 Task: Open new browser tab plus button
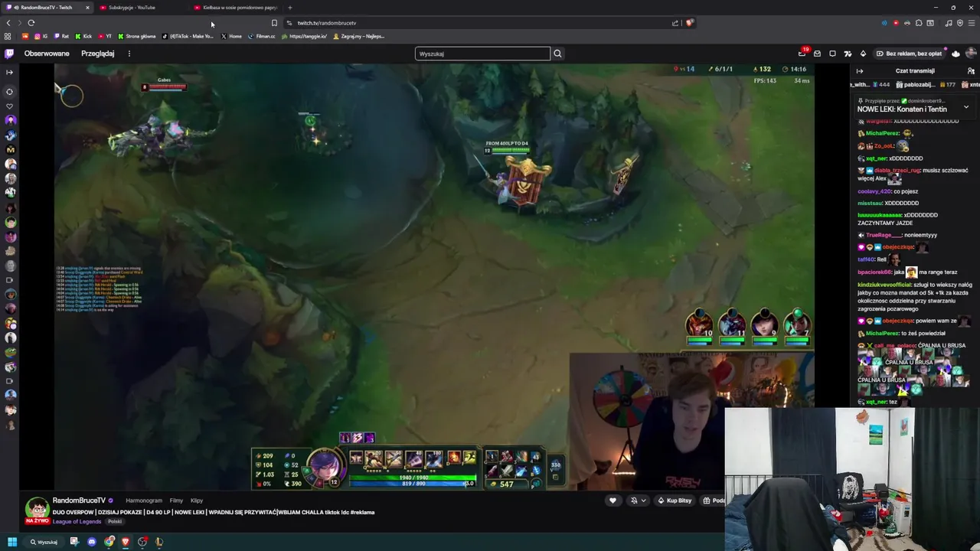point(289,8)
